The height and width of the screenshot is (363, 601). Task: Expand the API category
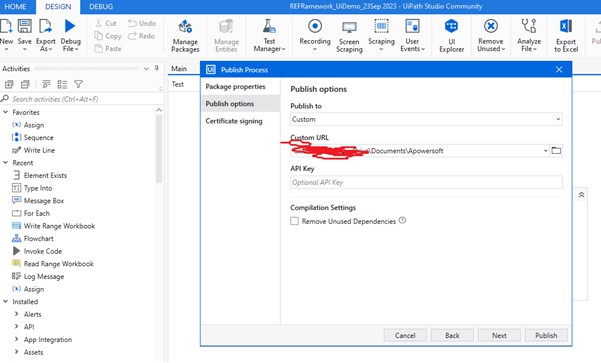(x=16, y=327)
